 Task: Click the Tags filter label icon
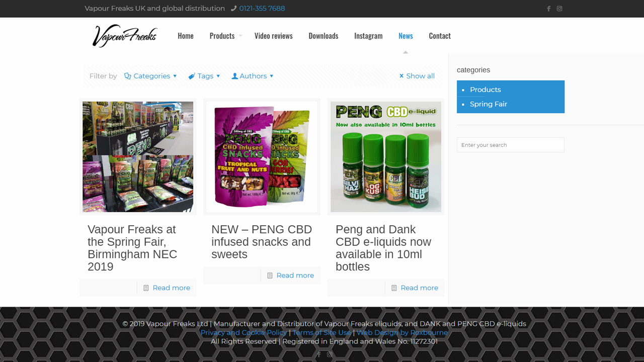coord(192,76)
